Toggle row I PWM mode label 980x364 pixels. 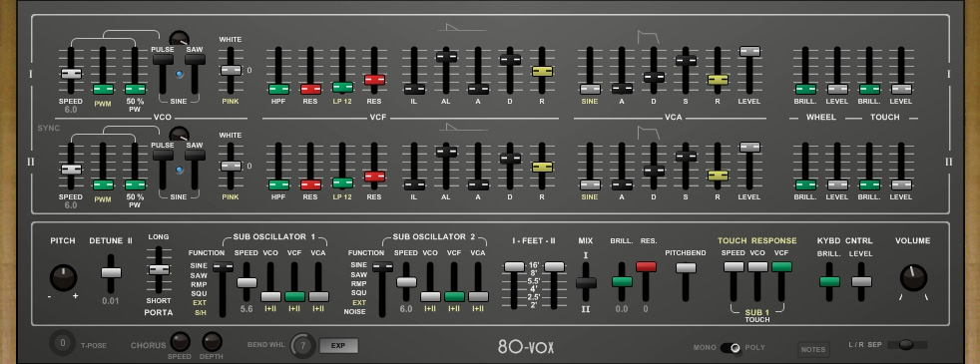[x=103, y=104]
